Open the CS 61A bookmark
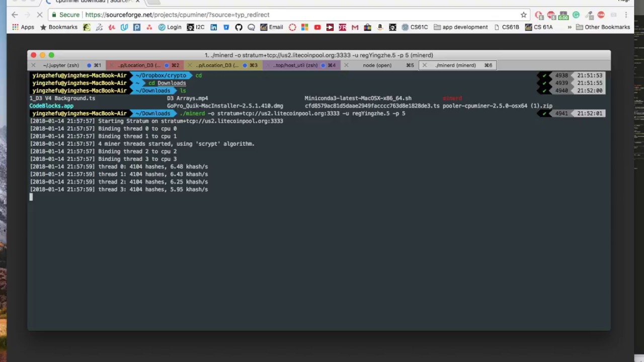The image size is (644, 362). 539,27
